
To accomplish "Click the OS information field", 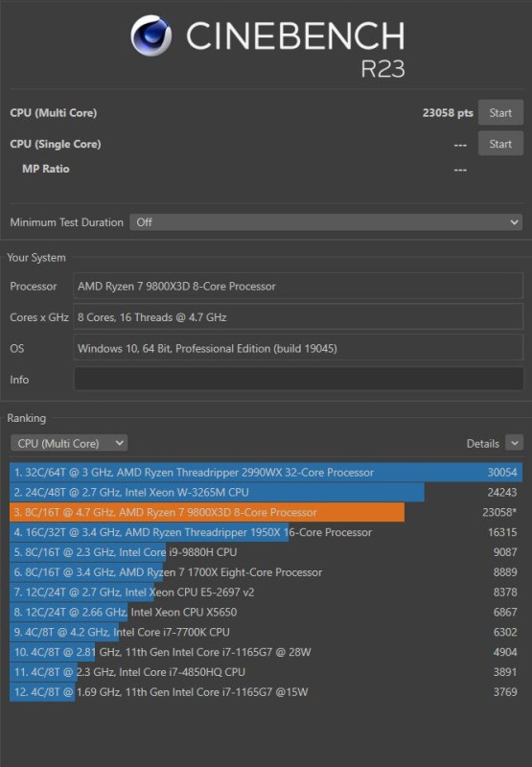I will pyautogui.click(x=298, y=348).
